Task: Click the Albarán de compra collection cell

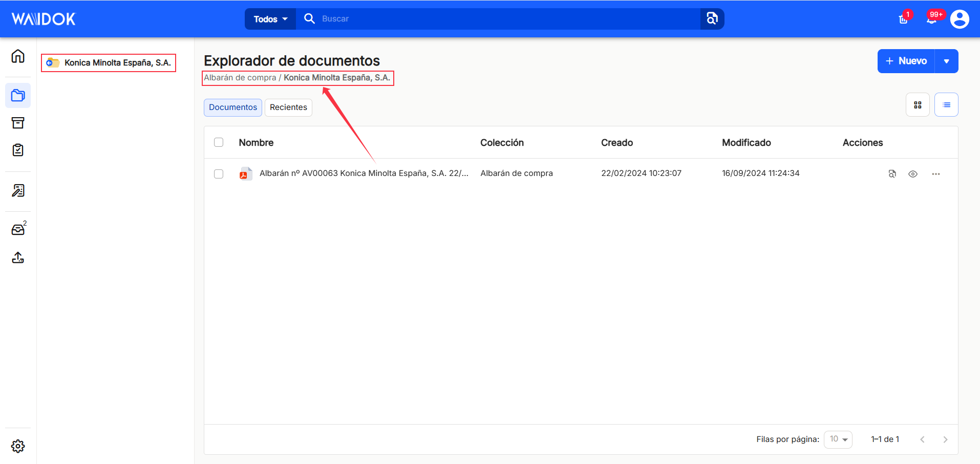Action: coord(517,173)
